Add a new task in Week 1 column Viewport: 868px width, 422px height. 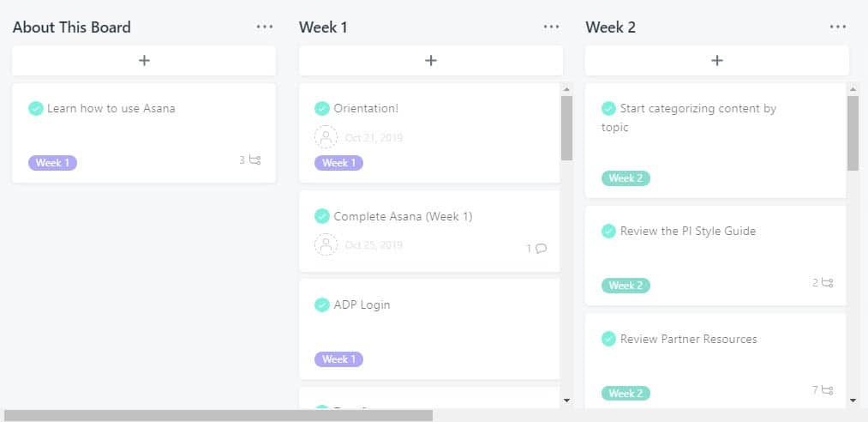click(x=431, y=60)
